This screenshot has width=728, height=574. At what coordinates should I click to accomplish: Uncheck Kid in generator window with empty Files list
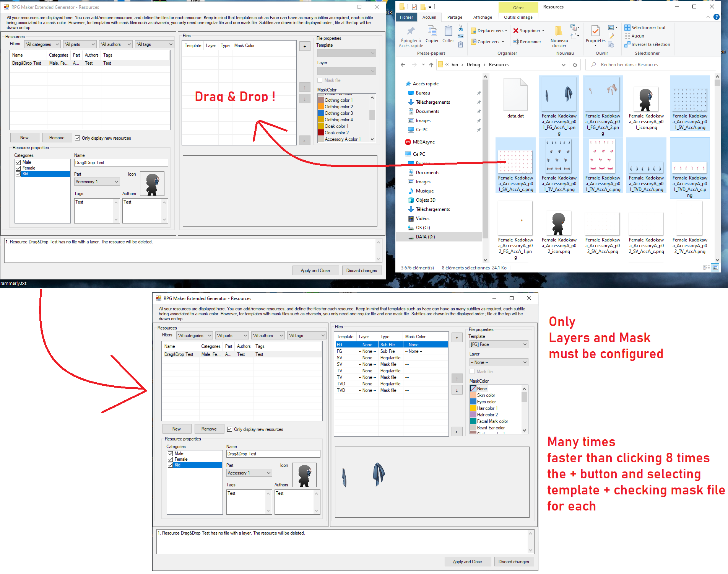point(18,174)
